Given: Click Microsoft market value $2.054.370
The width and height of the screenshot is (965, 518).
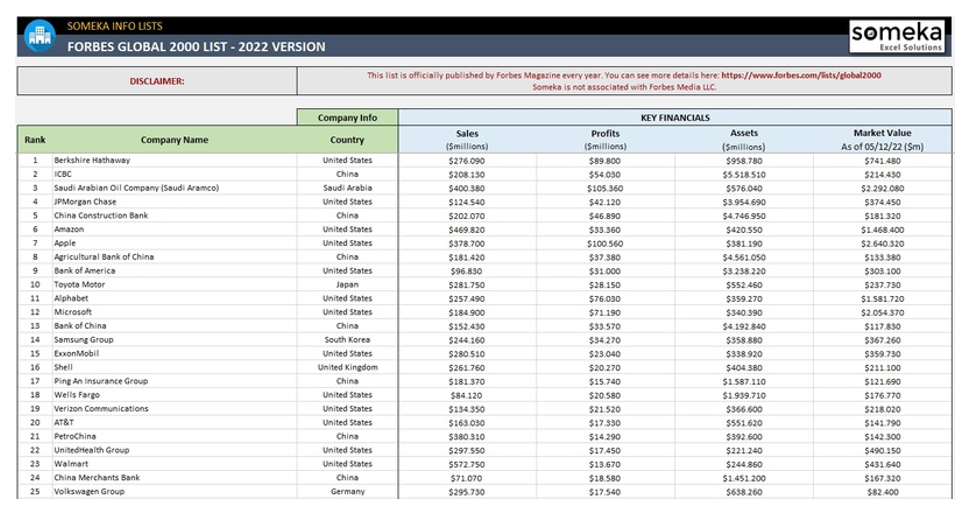Looking at the screenshot, I should 882,313.
